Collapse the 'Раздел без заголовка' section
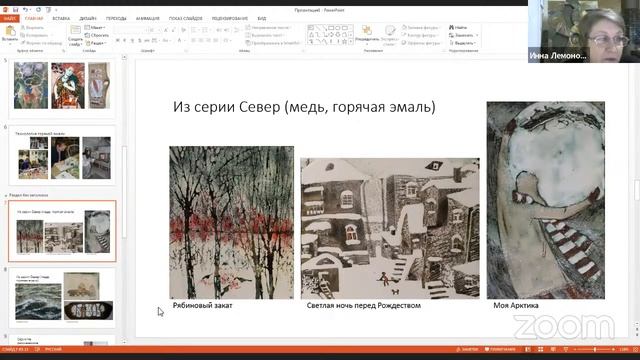 pyautogui.click(x=6, y=196)
